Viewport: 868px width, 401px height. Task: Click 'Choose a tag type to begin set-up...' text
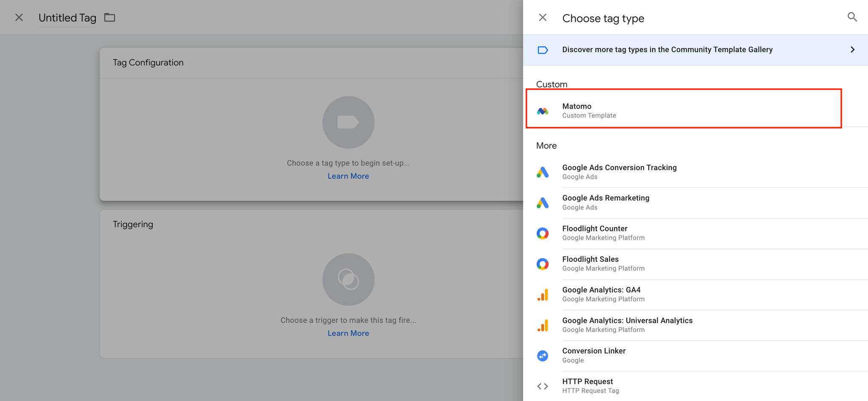(348, 163)
